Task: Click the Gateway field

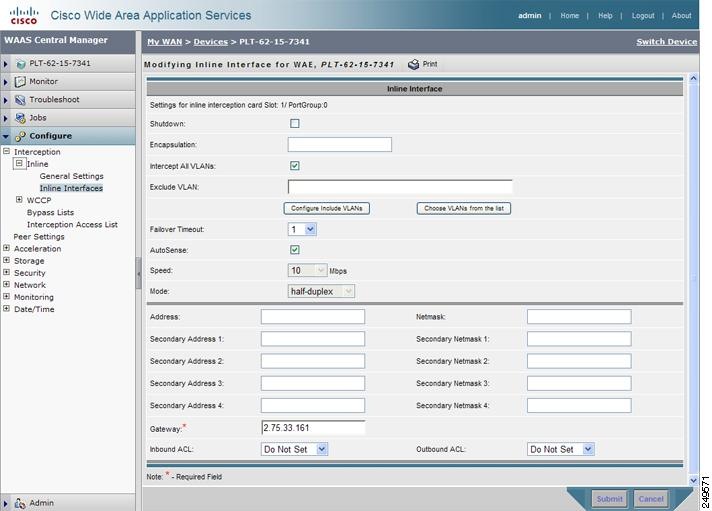Action: [313, 427]
